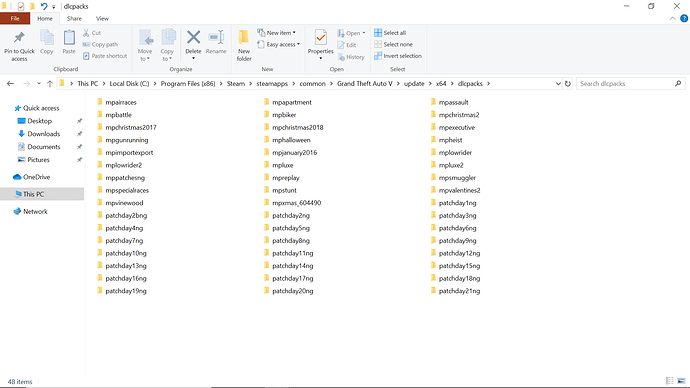Click the Edit icon in Open group
The height and width of the screenshot is (388, 690).
[x=341, y=45]
